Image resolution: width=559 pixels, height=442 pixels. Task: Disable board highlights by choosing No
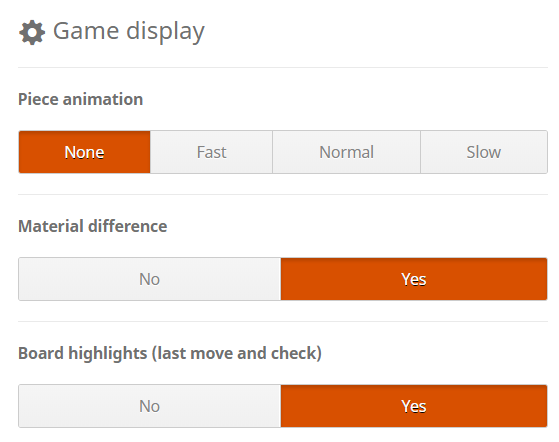[150, 406]
